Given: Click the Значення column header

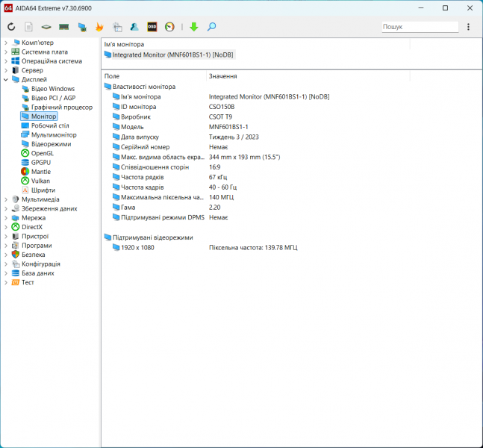Looking at the screenshot, I should point(308,76).
